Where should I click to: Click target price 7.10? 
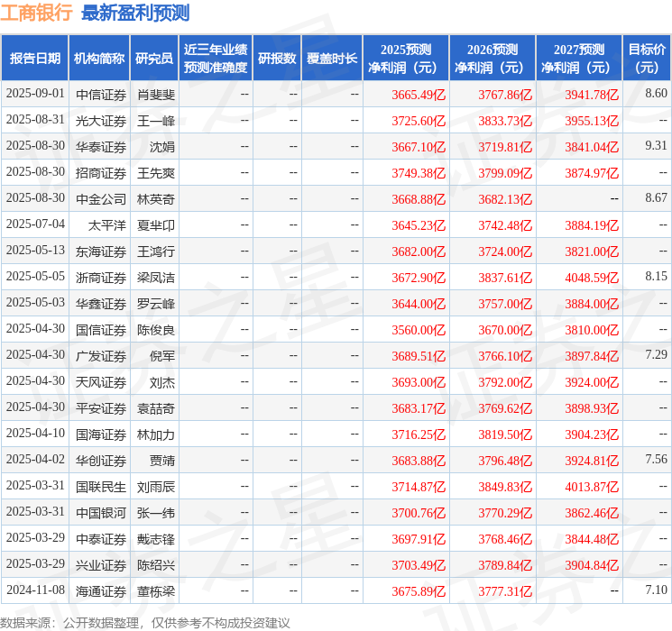coord(656,590)
